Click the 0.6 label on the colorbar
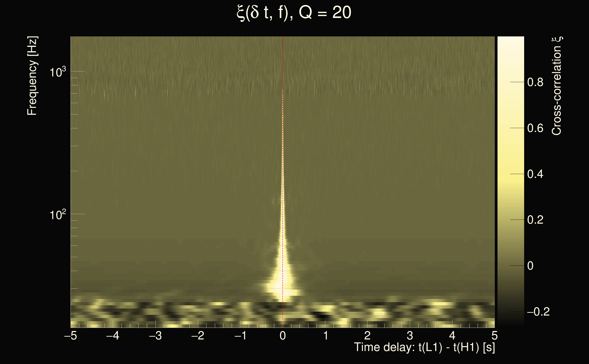 535,128
